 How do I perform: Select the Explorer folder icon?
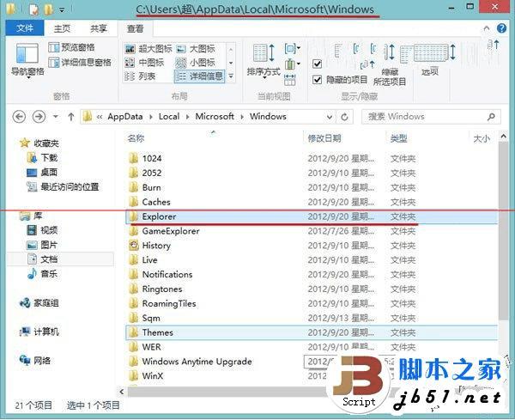[134, 216]
